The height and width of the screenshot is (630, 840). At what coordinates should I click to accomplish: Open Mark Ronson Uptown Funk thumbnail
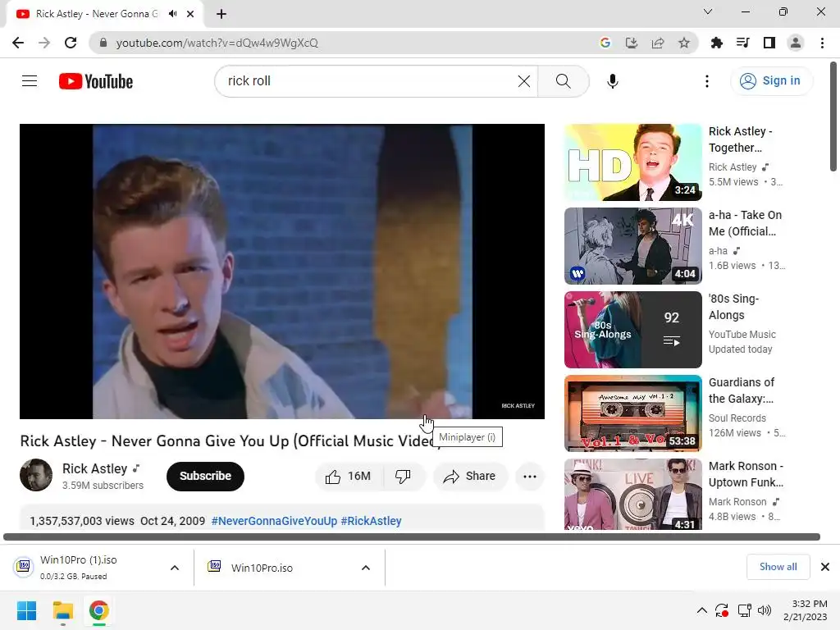point(632,494)
